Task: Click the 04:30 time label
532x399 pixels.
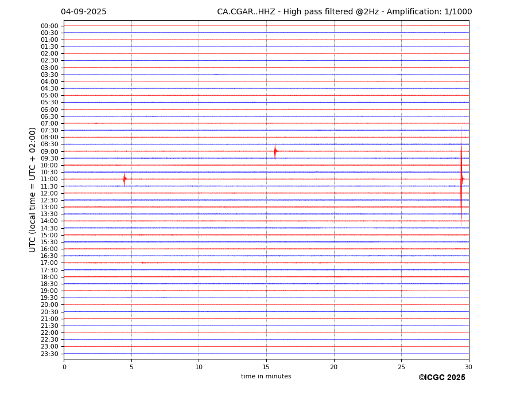Action: click(x=49, y=88)
